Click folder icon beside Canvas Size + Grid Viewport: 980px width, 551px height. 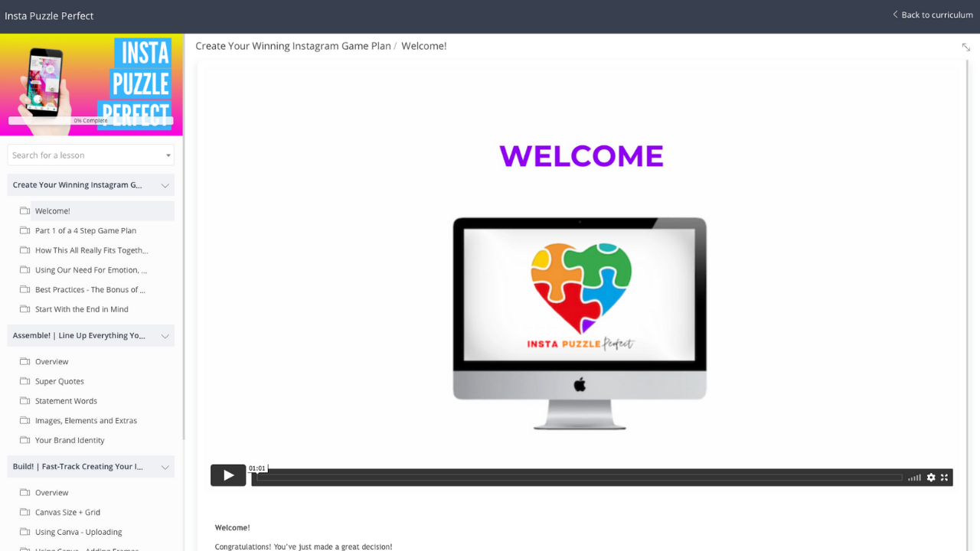24,512
